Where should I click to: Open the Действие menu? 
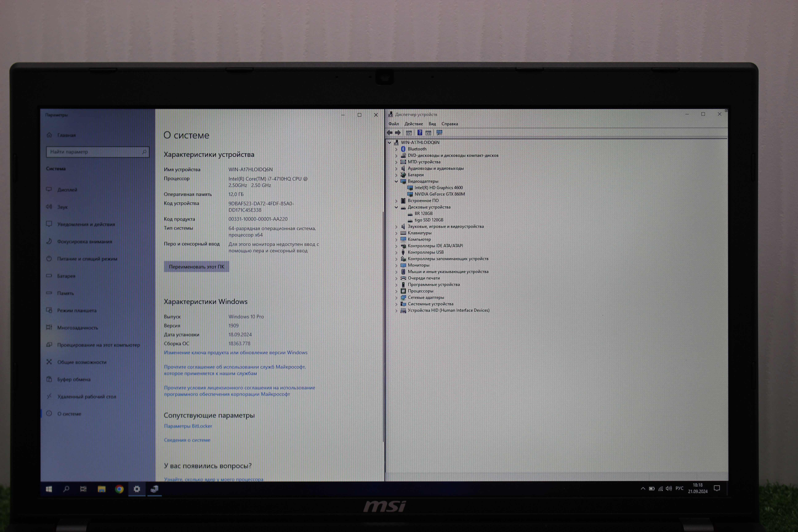coord(413,124)
